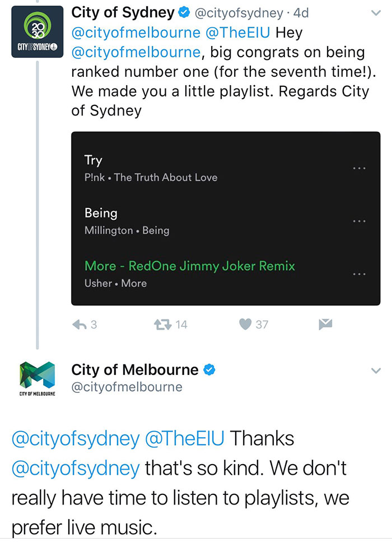Click City of Melbourne's verified badge
Viewport: 392px width, 542px height.
[209, 369]
